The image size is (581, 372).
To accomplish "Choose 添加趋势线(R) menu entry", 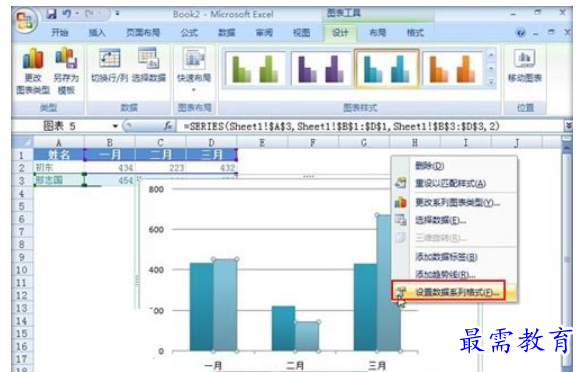I will click(455, 275).
